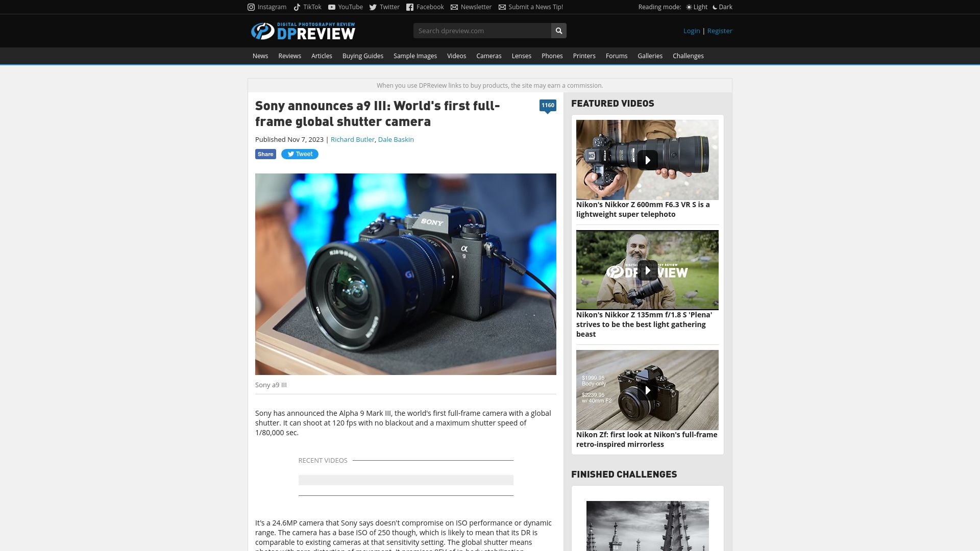Click the Register link
Image resolution: width=980 pixels, height=551 pixels.
(720, 31)
